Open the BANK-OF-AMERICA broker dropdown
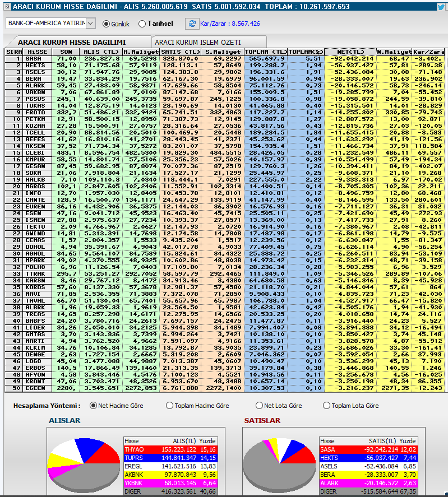The width and height of the screenshot is (448, 497). click(x=90, y=23)
